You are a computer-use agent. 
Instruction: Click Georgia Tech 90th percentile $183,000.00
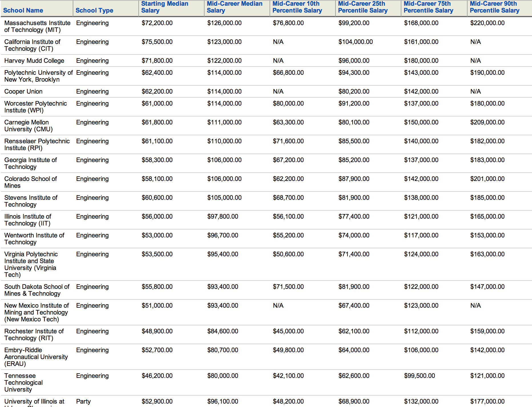point(488,160)
